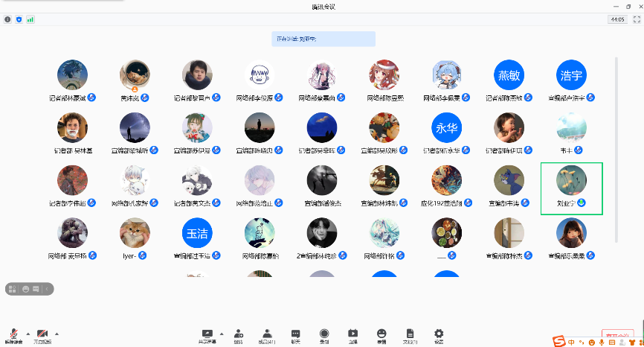Unmute the microphone in the bottom toolbar
Image resolution: width=644 pixels, height=347 pixels.
pos(13,334)
